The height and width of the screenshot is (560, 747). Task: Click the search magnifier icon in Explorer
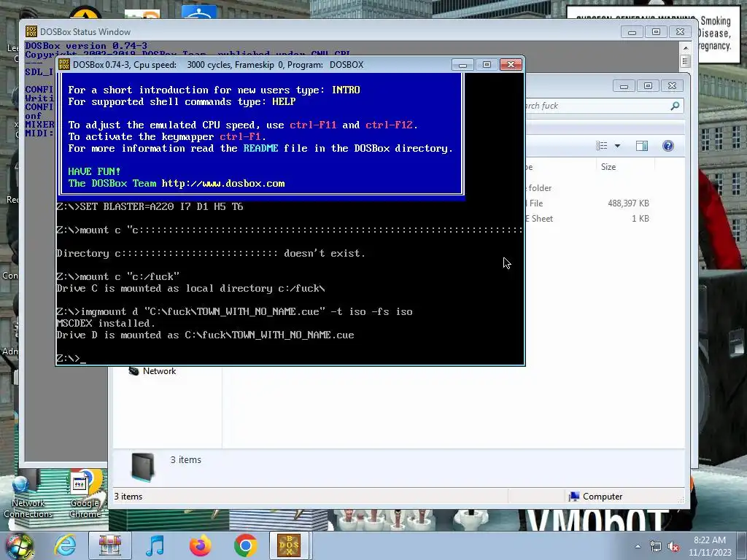pos(675,106)
